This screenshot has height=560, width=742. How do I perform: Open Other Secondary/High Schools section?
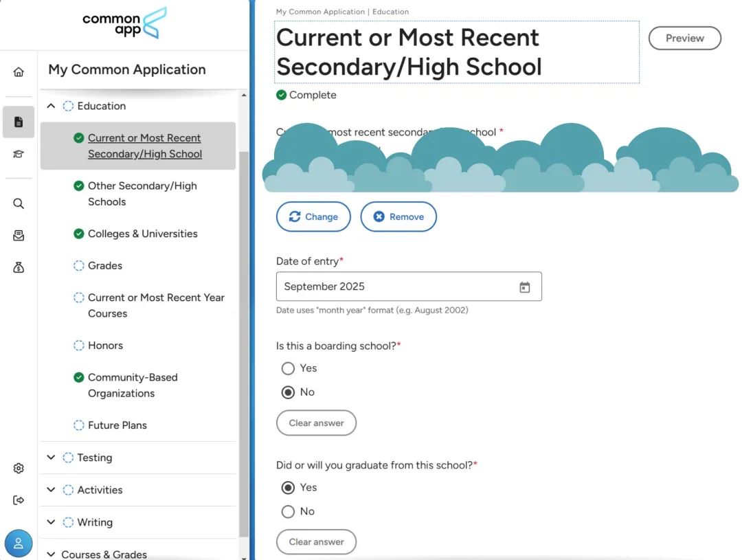coord(142,194)
